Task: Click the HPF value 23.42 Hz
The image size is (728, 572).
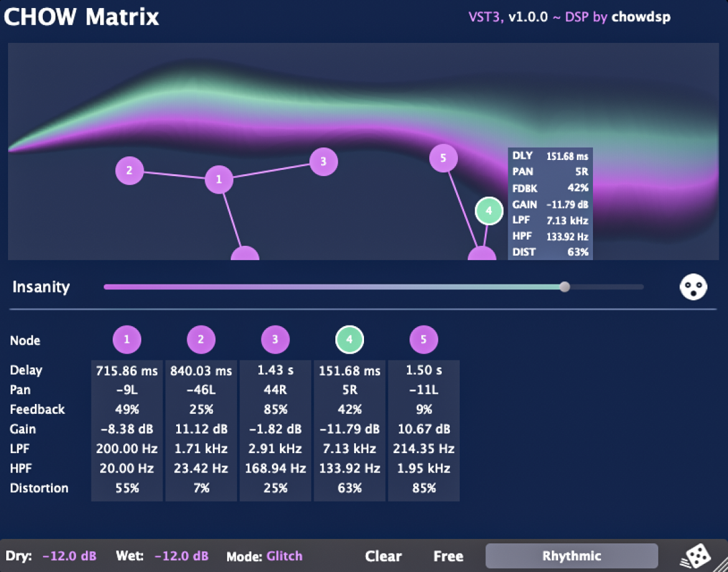Action: (x=201, y=469)
